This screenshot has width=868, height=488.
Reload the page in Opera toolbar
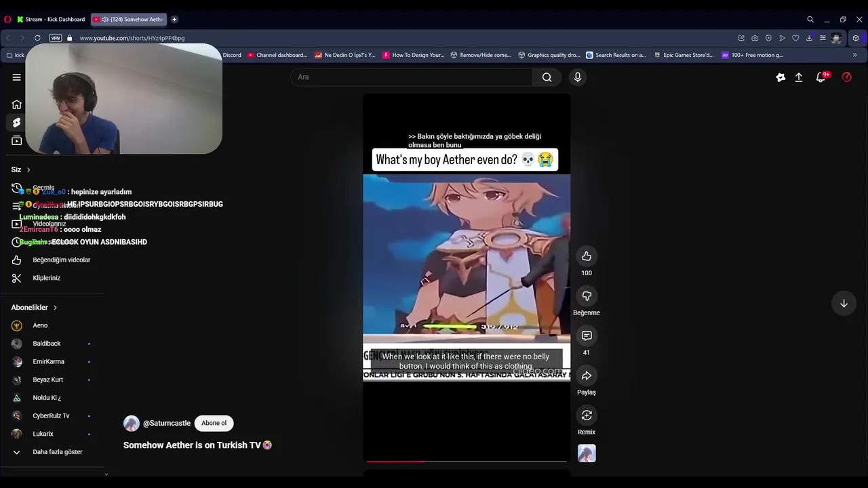pos(37,38)
